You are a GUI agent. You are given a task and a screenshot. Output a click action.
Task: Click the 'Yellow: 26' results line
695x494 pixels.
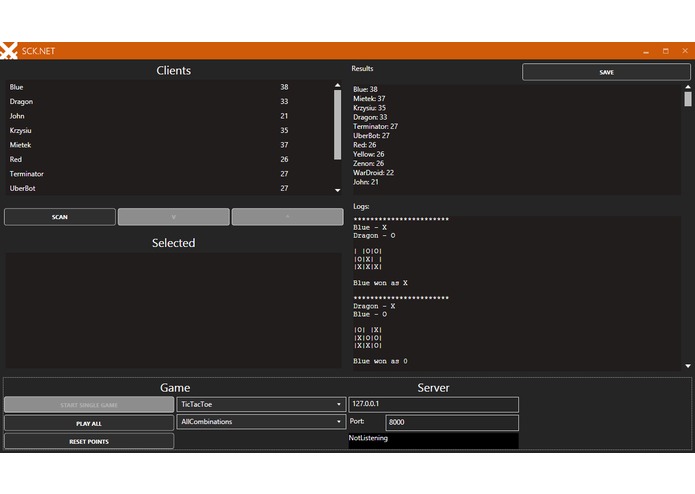click(368, 154)
